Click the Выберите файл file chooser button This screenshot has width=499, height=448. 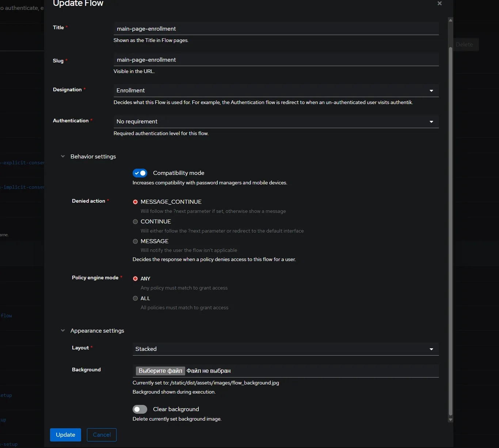pos(160,371)
